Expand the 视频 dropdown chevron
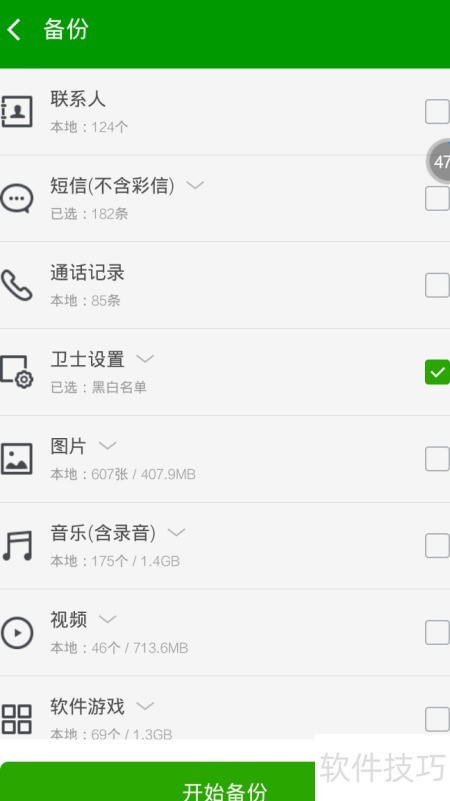 (x=107, y=619)
